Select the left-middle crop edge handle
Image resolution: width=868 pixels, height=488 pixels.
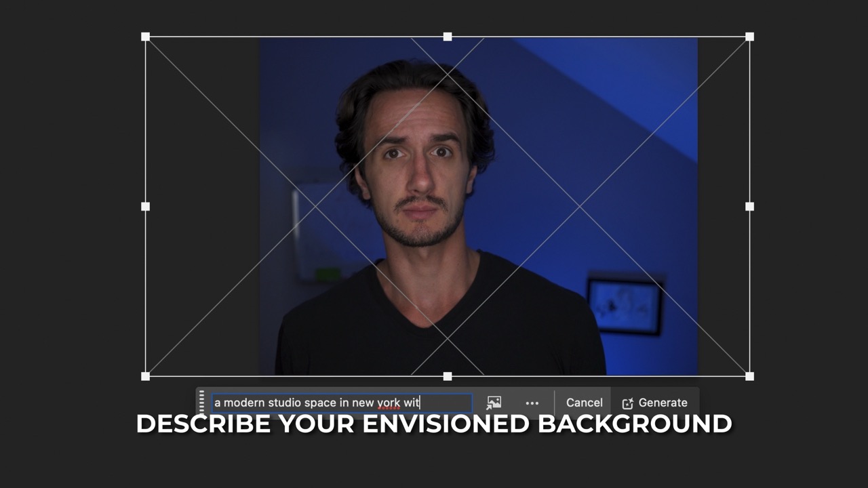(145, 207)
